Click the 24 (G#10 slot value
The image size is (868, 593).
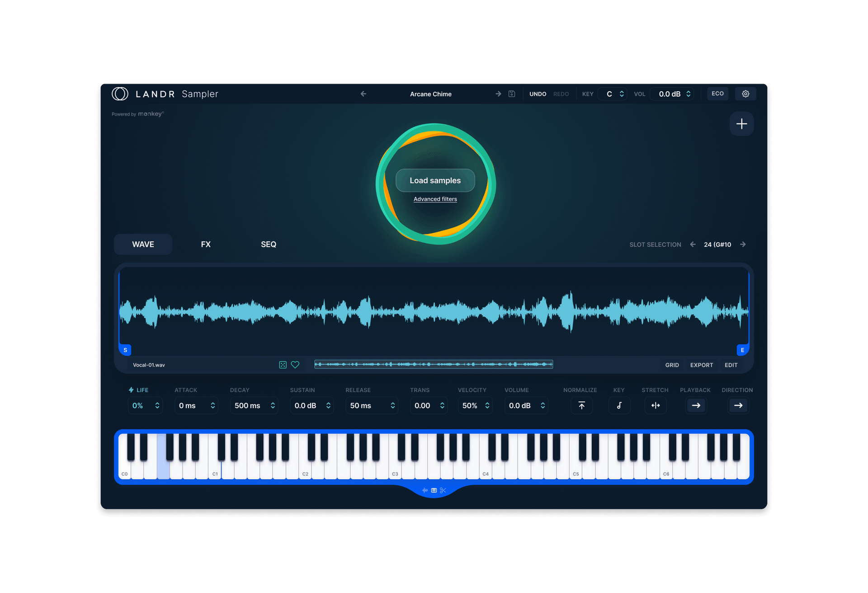(717, 245)
